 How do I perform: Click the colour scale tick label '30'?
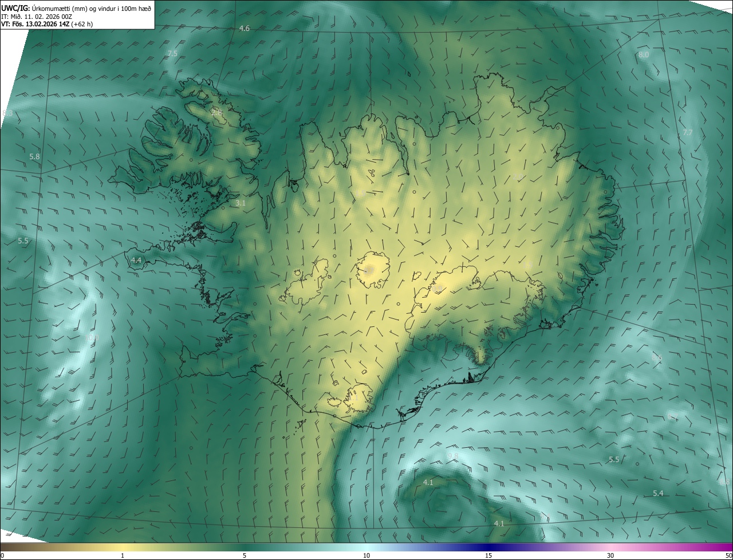pyautogui.click(x=610, y=555)
